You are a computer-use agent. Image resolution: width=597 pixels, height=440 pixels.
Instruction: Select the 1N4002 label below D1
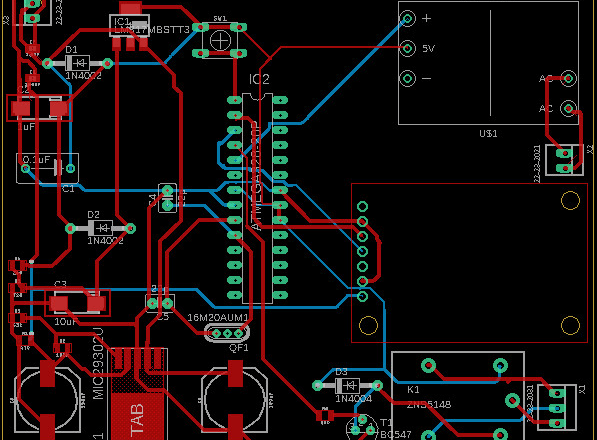pos(83,76)
